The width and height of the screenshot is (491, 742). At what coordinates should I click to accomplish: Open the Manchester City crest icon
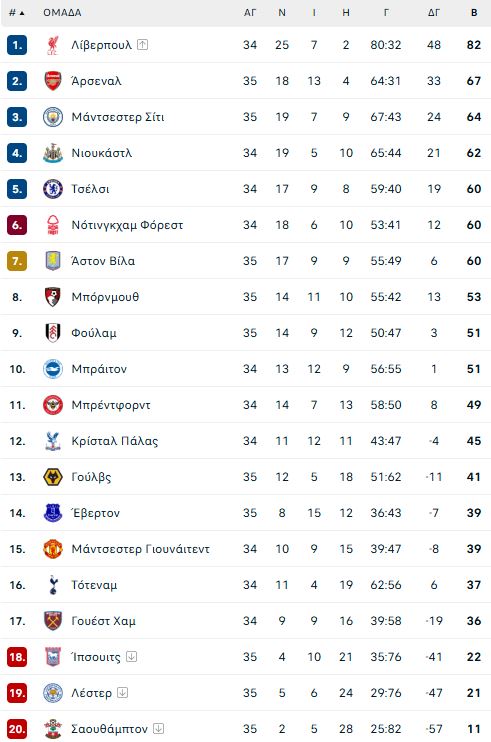[x=53, y=117]
